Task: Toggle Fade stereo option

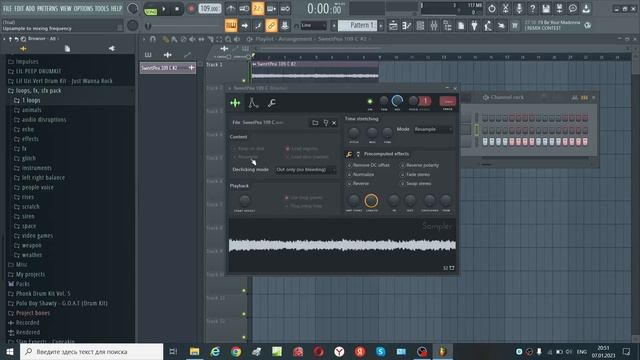Action: tap(415, 174)
